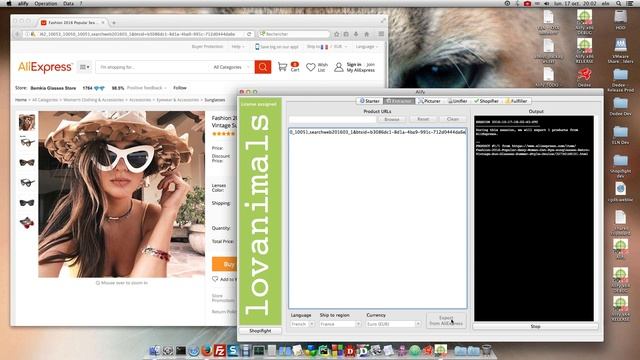The image size is (640, 360).
Task: Click the orange Buy button
Action: tap(225, 264)
